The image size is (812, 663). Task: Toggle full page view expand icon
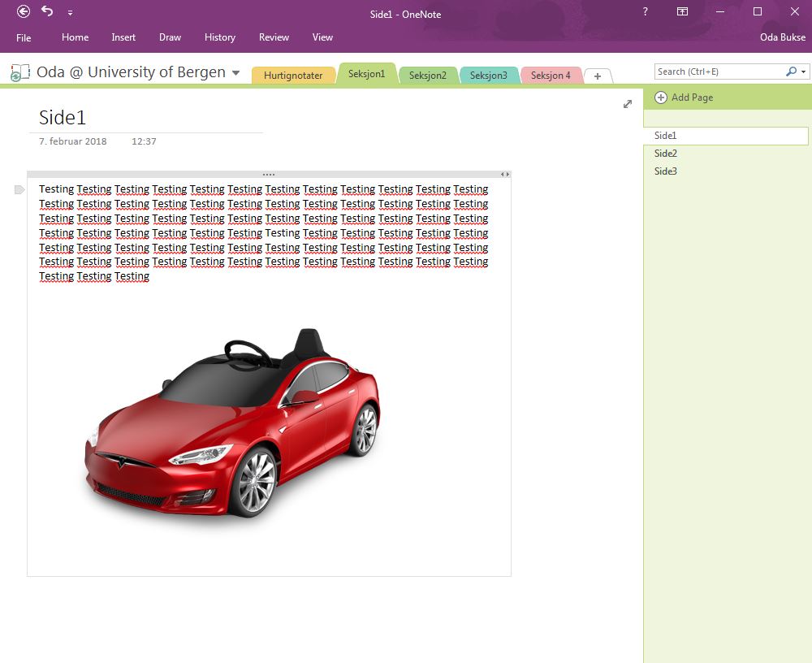628,104
